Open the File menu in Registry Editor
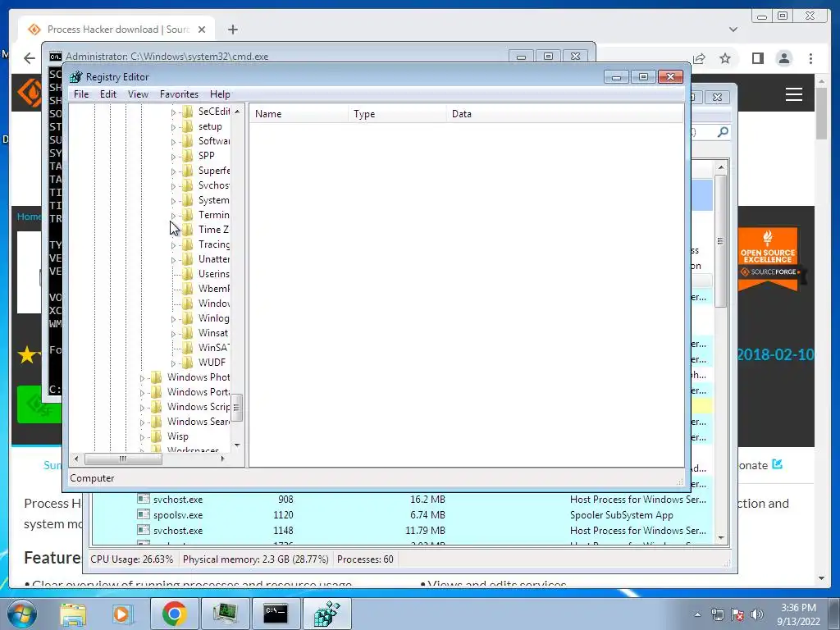This screenshot has width=840, height=630. pyautogui.click(x=81, y=94)
